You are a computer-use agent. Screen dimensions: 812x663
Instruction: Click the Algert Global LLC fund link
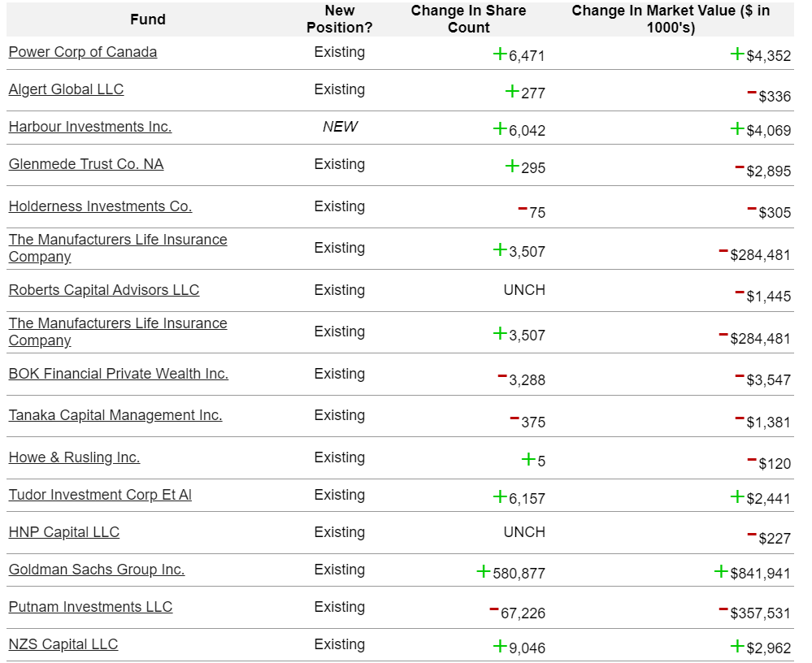pyautogui.click(x=66, y=89)
